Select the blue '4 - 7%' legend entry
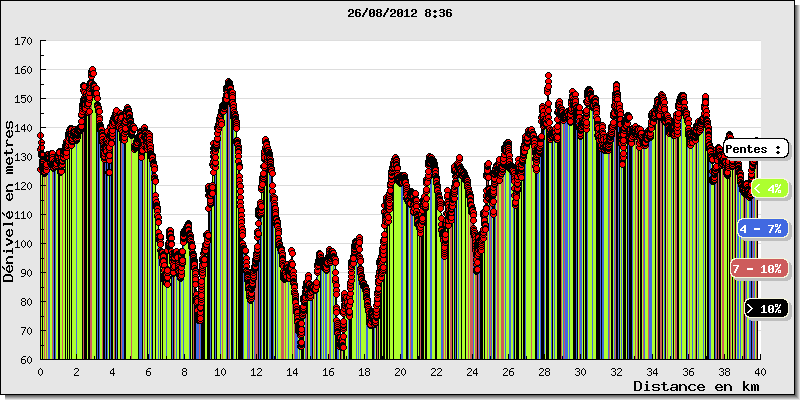The height and width of the screenshot is (400, 800). [x=763, y=229]
